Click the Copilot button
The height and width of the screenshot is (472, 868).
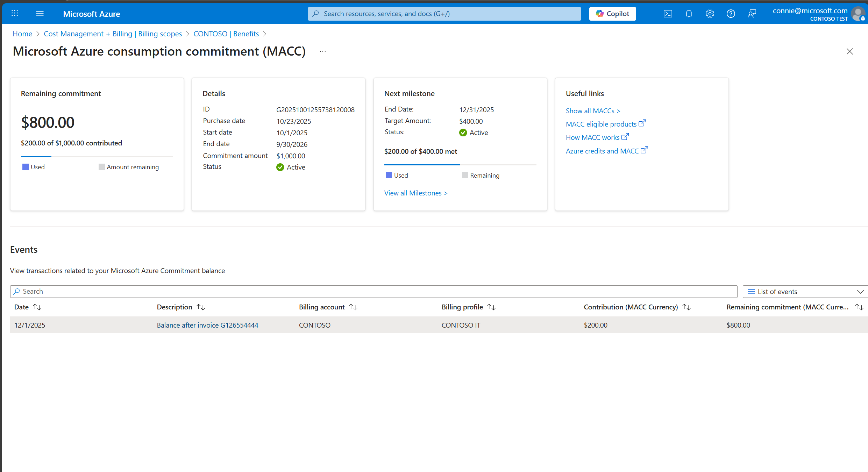612,14
